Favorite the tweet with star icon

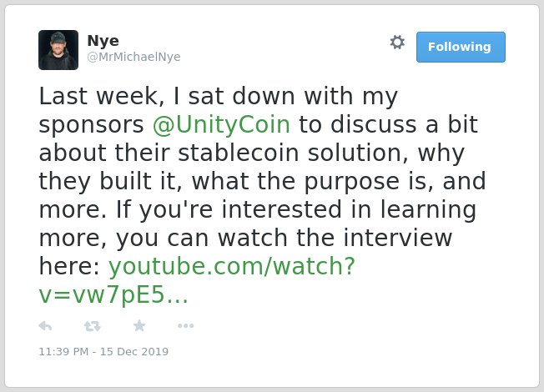click(139, 326)
